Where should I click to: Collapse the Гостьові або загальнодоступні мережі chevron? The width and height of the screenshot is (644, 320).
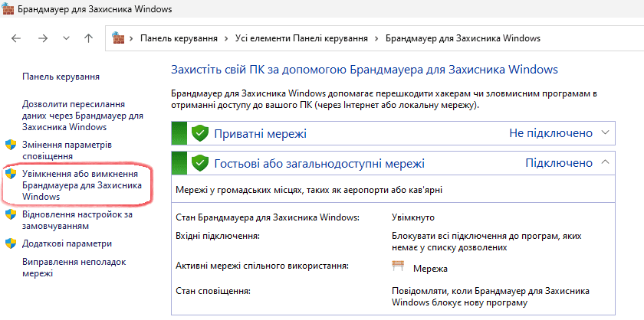(x=605, y=162)
